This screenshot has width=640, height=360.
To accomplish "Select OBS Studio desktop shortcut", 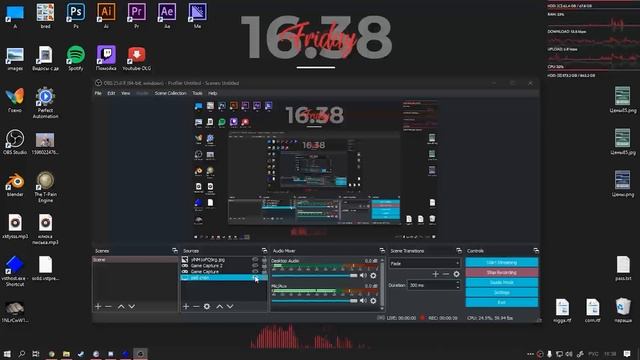I will click(15, 142).
